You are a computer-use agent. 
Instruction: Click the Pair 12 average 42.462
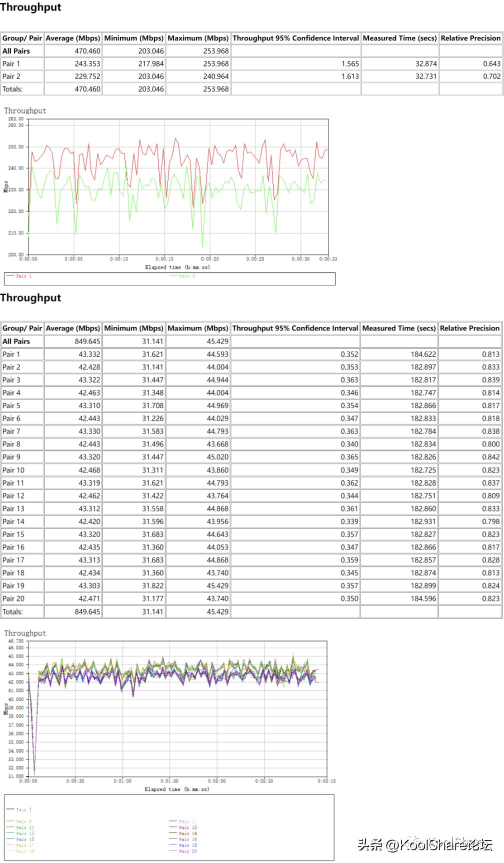tap(89, 495)
